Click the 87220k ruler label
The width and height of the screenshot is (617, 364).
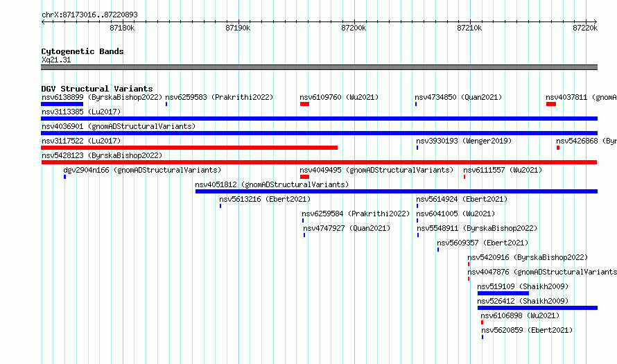[x=585, y=28]
